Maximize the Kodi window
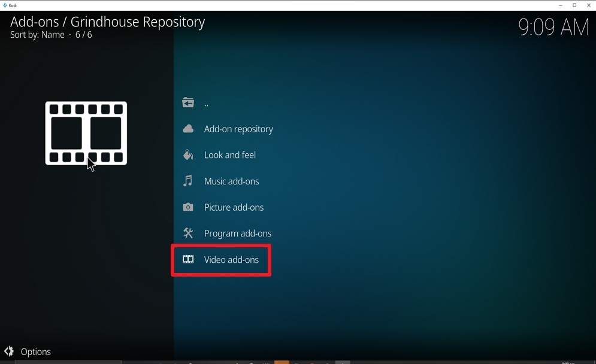596x364 pixels. pyautogui.click(x=574, y=5)
